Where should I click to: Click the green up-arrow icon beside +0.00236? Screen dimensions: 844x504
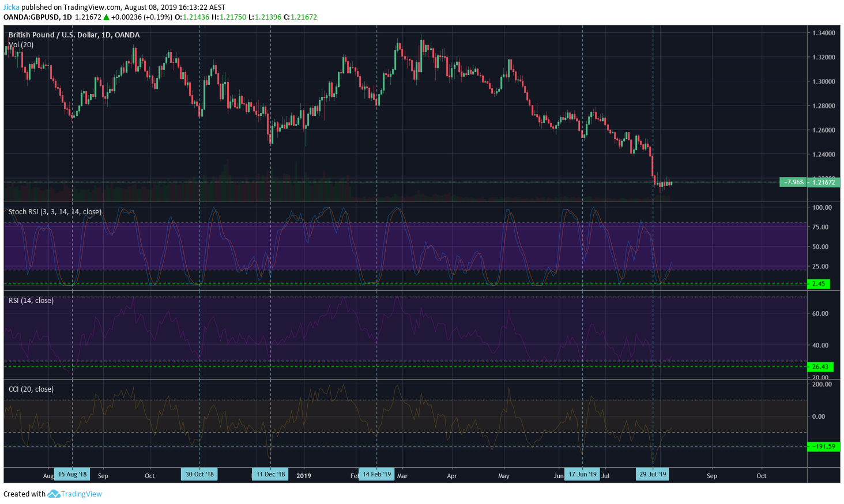[x=106, y=17]
